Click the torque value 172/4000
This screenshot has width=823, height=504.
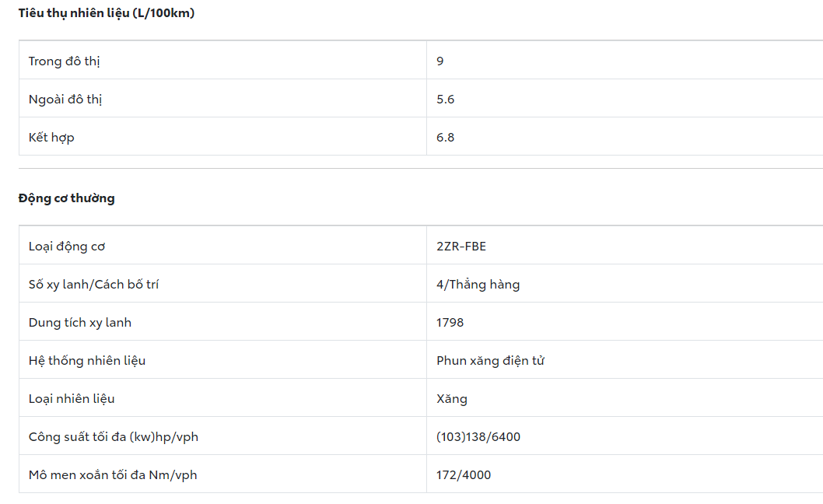(464, 475)
